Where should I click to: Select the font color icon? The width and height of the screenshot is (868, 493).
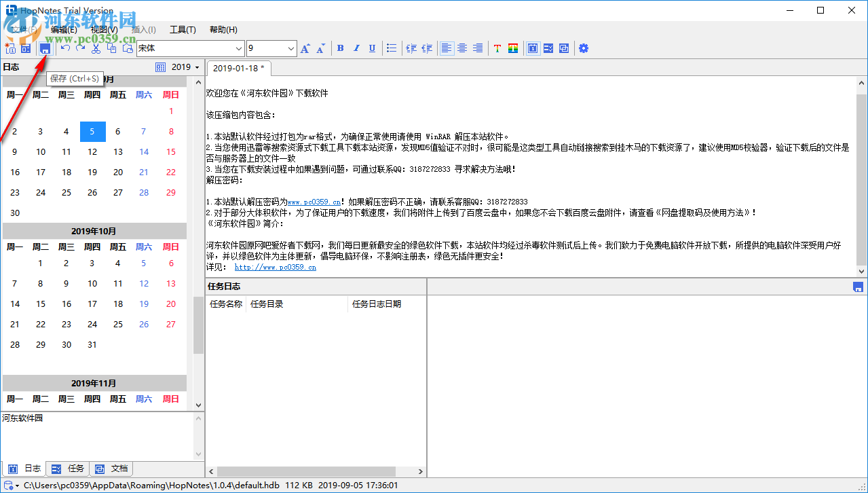[x=497, y=48]
